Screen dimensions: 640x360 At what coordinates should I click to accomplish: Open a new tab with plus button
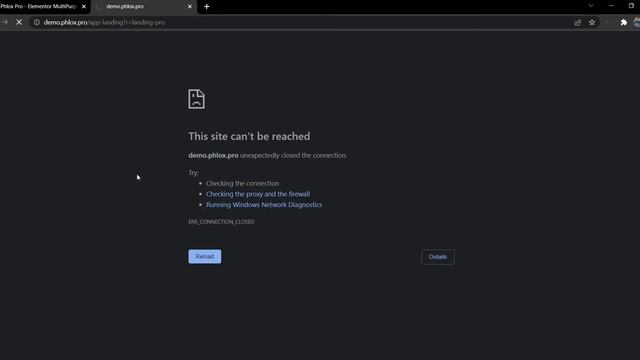coord(207,7)
